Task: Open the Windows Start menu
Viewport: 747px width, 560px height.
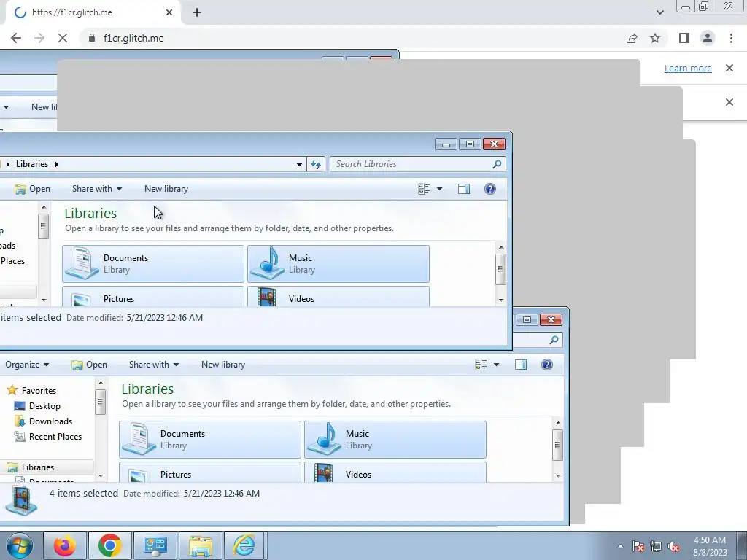Action: click(x=18, y=545)
